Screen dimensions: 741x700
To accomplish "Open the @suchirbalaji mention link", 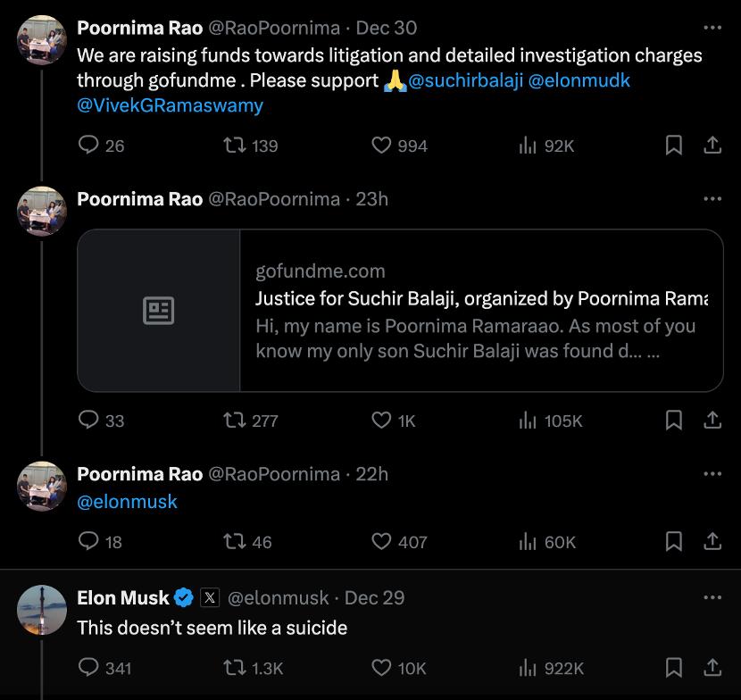I will click(x=464, y=80).
